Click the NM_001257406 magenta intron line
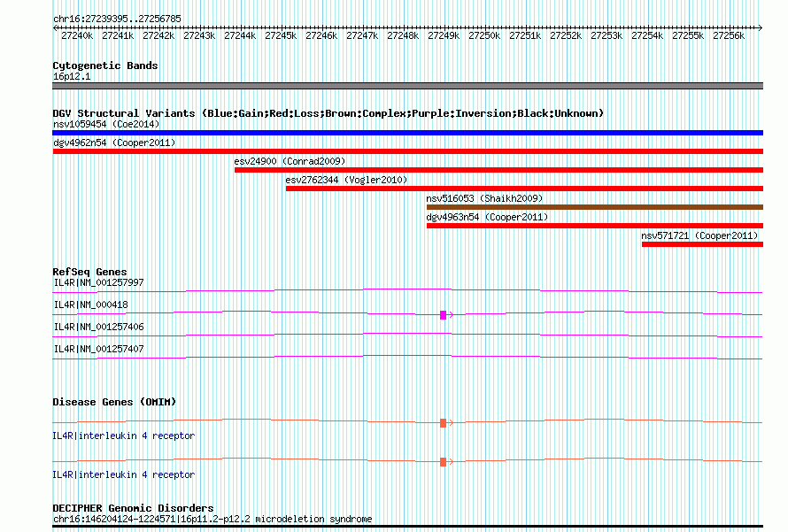 (407, 335)
